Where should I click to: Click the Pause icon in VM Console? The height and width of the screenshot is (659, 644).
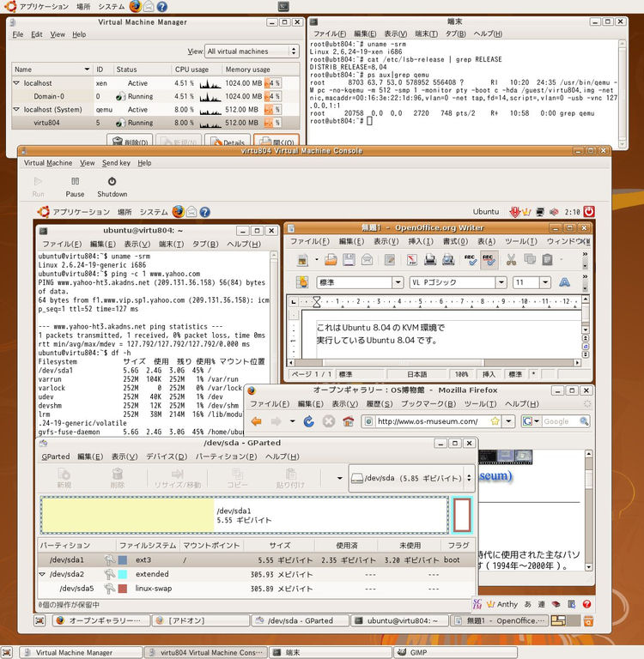pyautogui.click(x=75, y=181)
